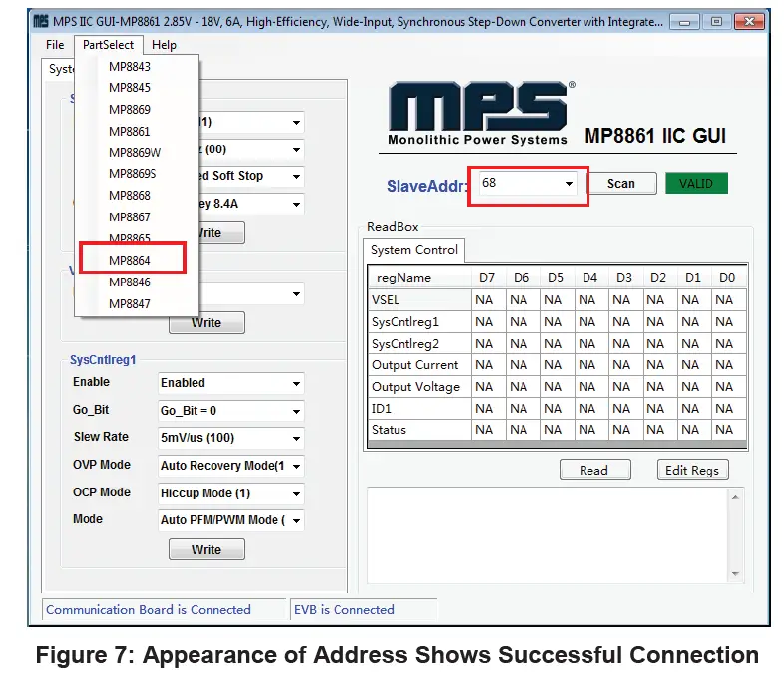
Task: Choose MP8861 from the part list
Action: pyautogui.click(x=130, y=132)
